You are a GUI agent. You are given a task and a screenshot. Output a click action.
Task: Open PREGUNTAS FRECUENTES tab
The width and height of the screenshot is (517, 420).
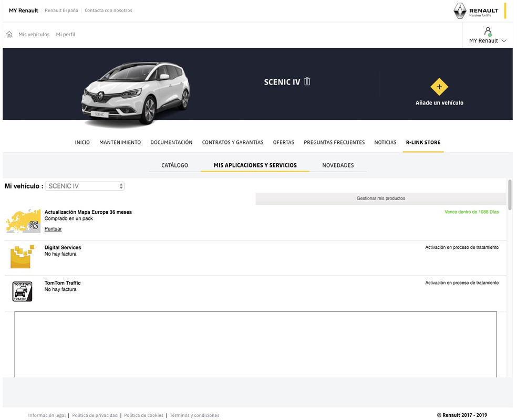(334, 142)
